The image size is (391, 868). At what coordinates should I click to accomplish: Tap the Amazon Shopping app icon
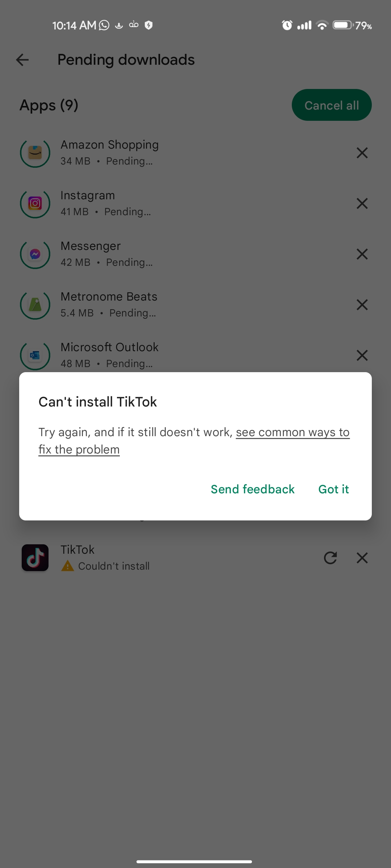click(x=35, y=153)
